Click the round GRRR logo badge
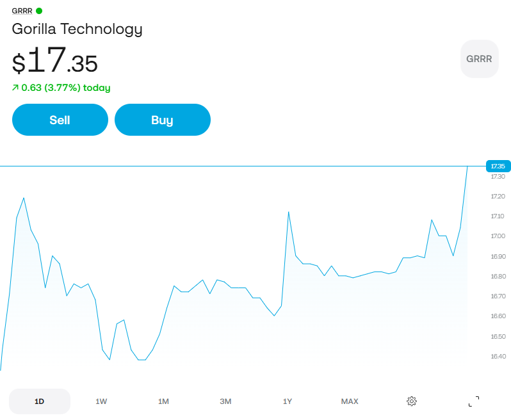Viewport: 511px width, 420px height. (x=479, y=59)
